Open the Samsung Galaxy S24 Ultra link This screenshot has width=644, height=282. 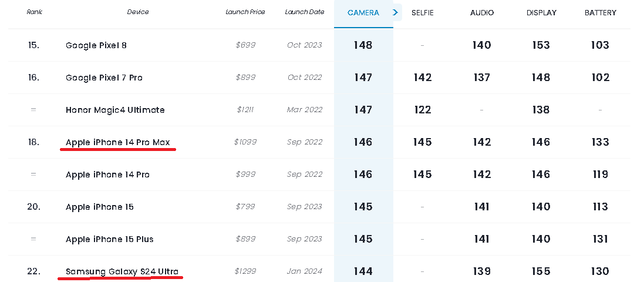122,271
